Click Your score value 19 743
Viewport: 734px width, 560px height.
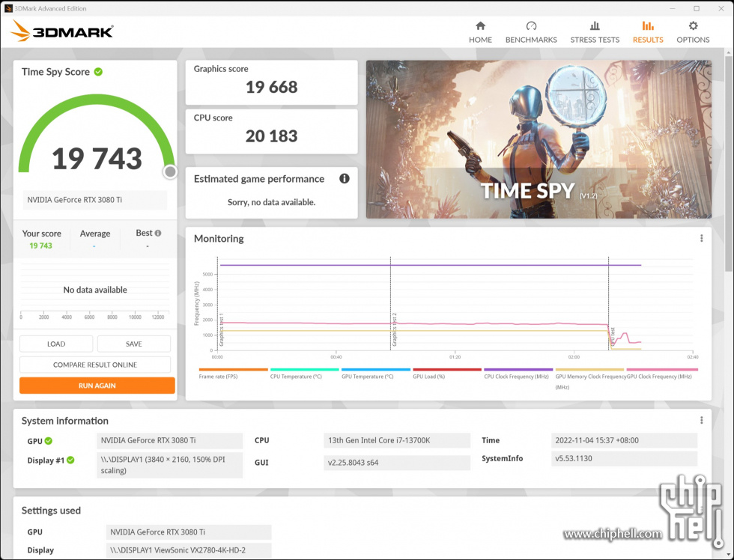point(40,246)
